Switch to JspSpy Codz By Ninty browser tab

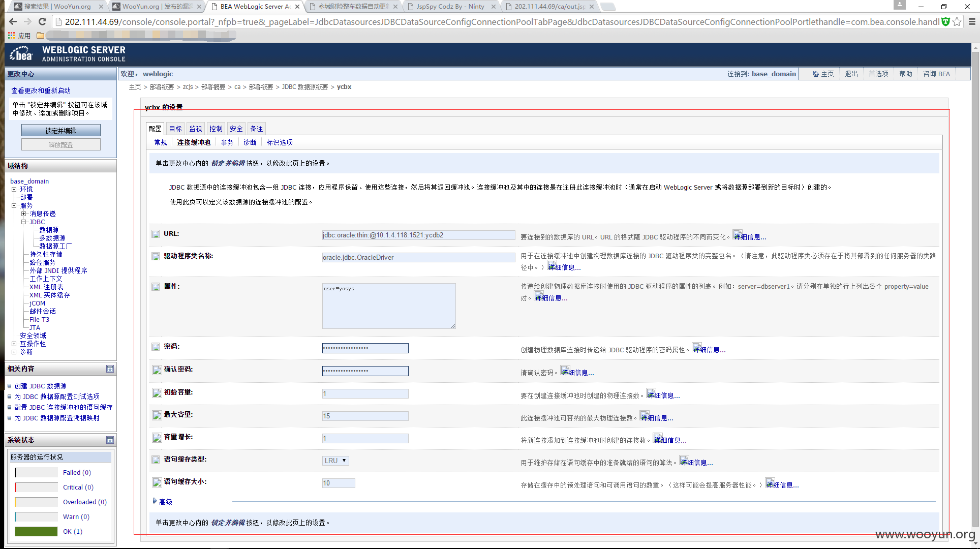pos(450,7)
